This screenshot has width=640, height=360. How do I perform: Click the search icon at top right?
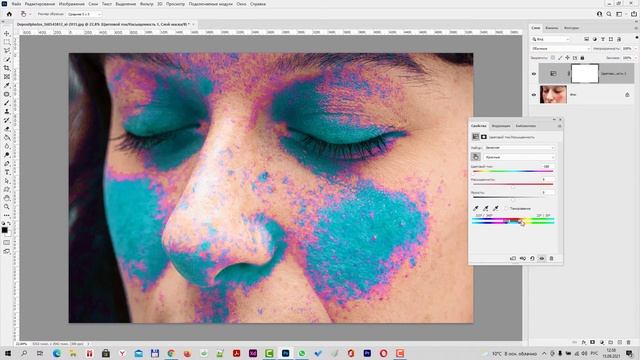coord(609,14)
